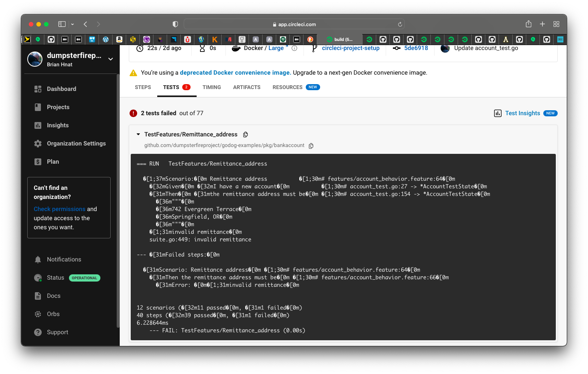Switch to the RESOURCES tab
This screenshot has height=374, width=588.
click(x=296, y=87)
